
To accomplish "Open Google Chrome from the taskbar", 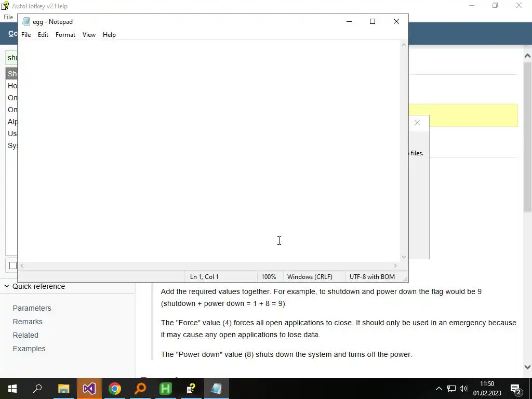I will (x=115, y=389).
